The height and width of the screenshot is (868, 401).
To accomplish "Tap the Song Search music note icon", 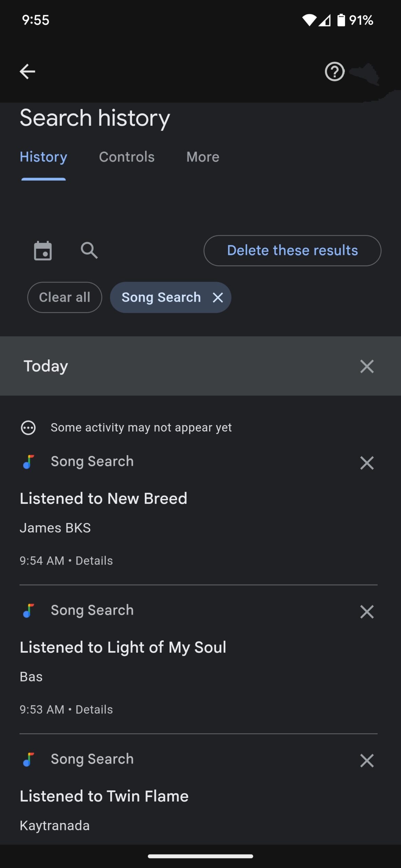I will pos(28,461).
